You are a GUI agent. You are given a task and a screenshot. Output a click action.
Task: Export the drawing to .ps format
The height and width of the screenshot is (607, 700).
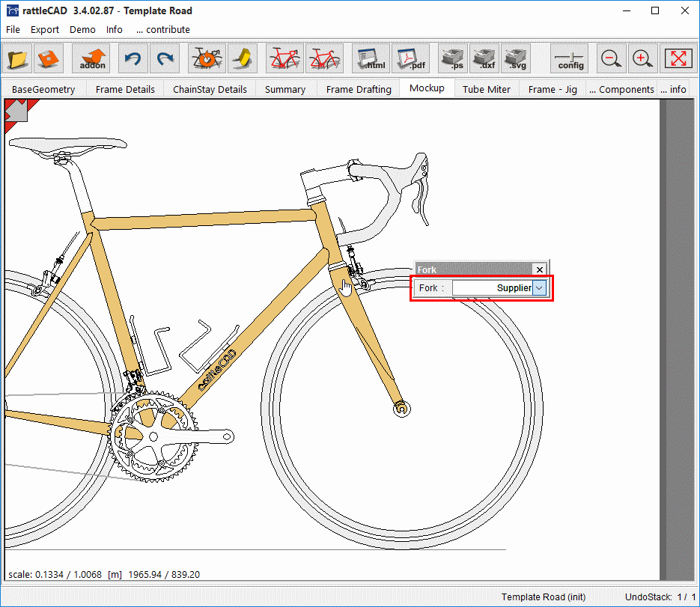pos(453,58)
